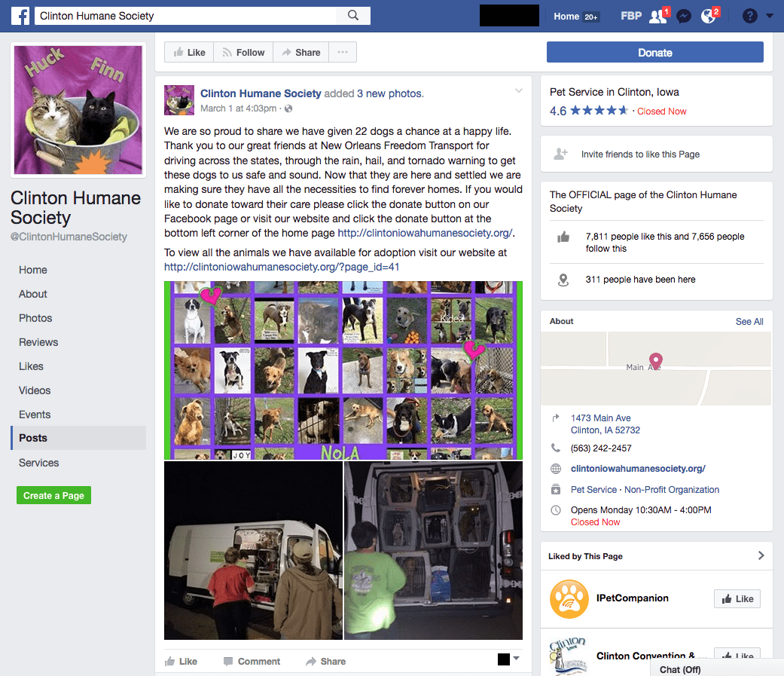The image size is (784, 676).
Task: Share the page using top Share button
Action: pyautogui.click(x=301, y=52)
